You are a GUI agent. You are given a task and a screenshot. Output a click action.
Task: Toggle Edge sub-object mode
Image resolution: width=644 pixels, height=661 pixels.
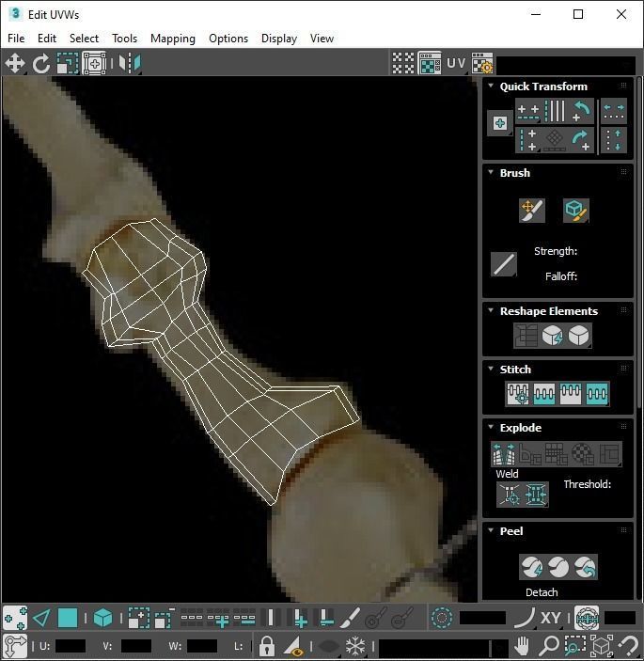coord(41,618)
